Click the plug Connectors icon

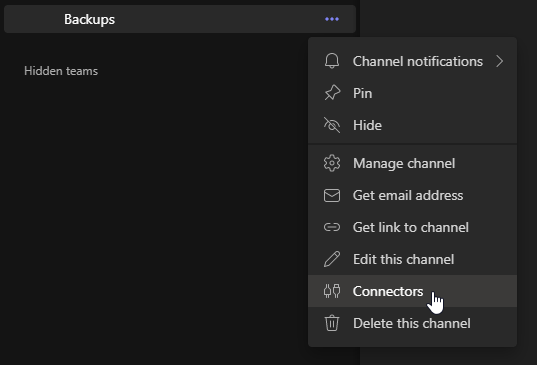pos(332,291)
